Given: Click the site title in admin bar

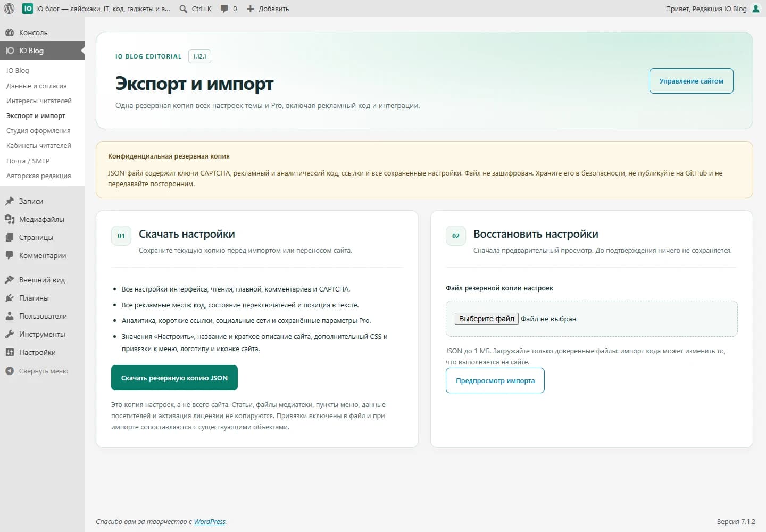Looking at the screenshot, I should [x=103, y=9].
